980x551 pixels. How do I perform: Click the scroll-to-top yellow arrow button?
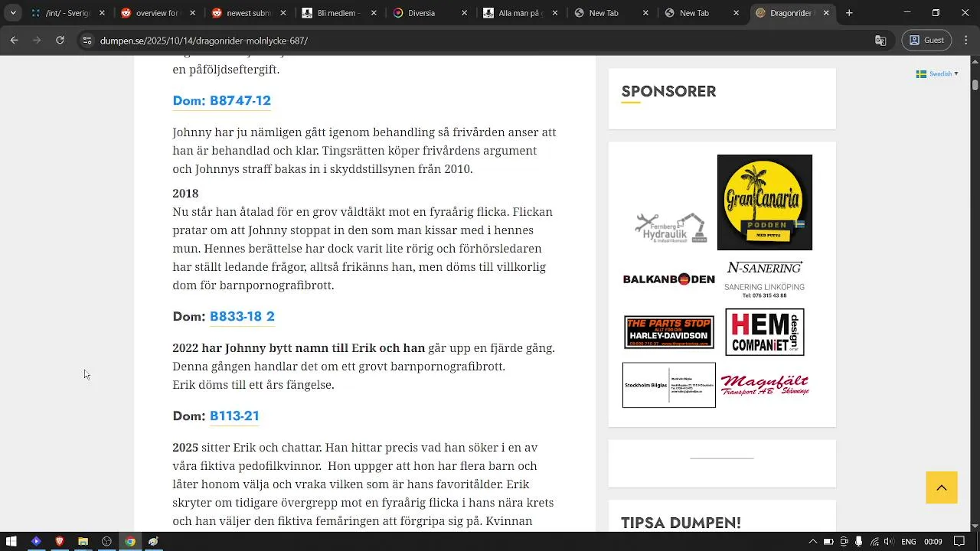click(942, 487)
